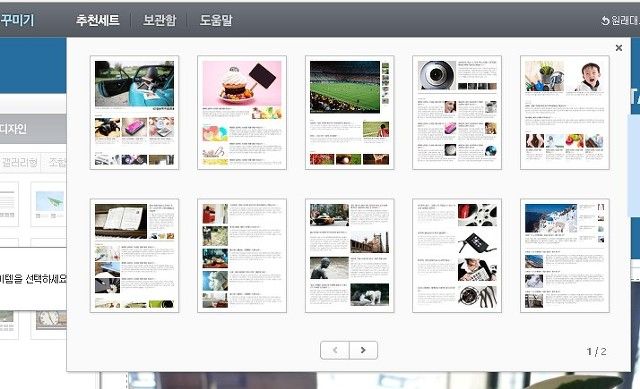
Task: Select the pink cupcake template thumbnail
Action: pyautogui.click(x=242, y=113)
